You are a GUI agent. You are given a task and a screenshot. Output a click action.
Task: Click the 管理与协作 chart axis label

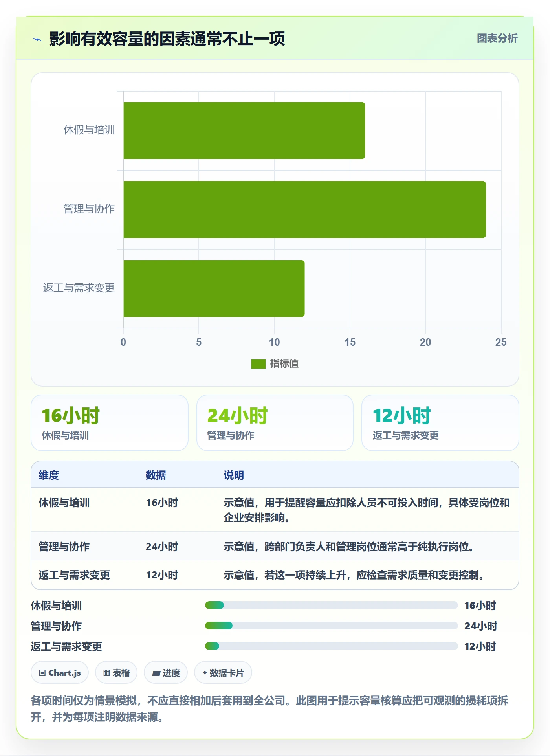pos(89,209)
